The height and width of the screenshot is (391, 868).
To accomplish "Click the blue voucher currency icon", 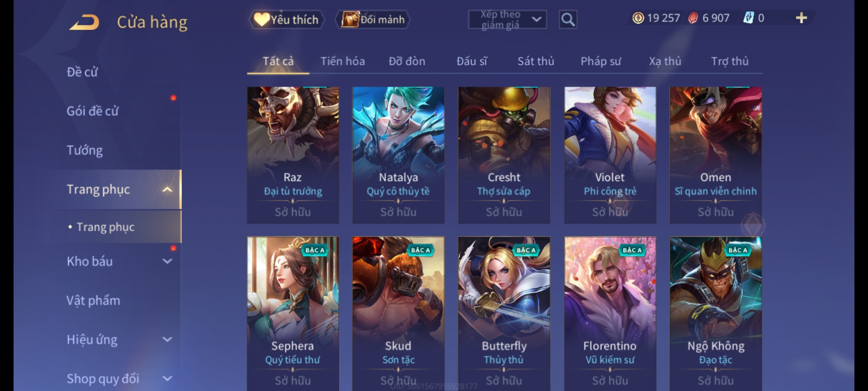I will tap(748, 18).
